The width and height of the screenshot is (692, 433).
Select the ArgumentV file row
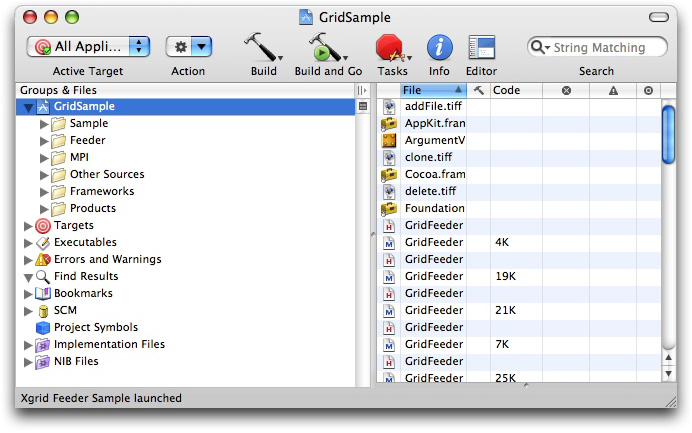[x=519, y=140]
